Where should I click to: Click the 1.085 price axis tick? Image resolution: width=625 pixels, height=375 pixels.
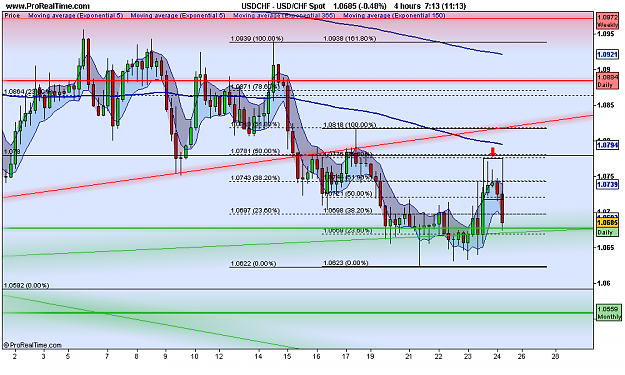(x=606, y=105)
